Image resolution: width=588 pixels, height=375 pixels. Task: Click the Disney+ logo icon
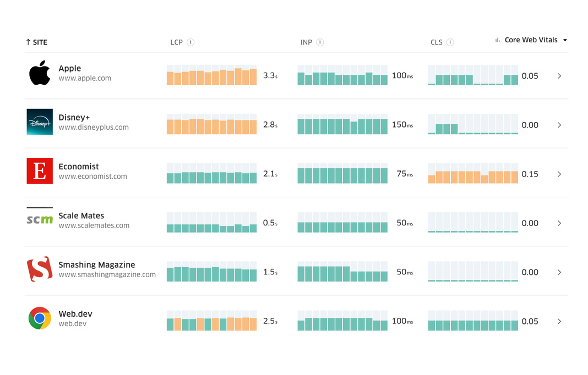(x=40, y=122)
